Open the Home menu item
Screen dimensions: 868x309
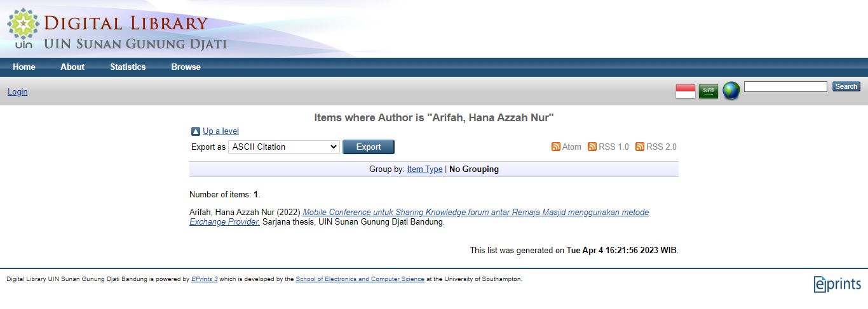point(24,67)
